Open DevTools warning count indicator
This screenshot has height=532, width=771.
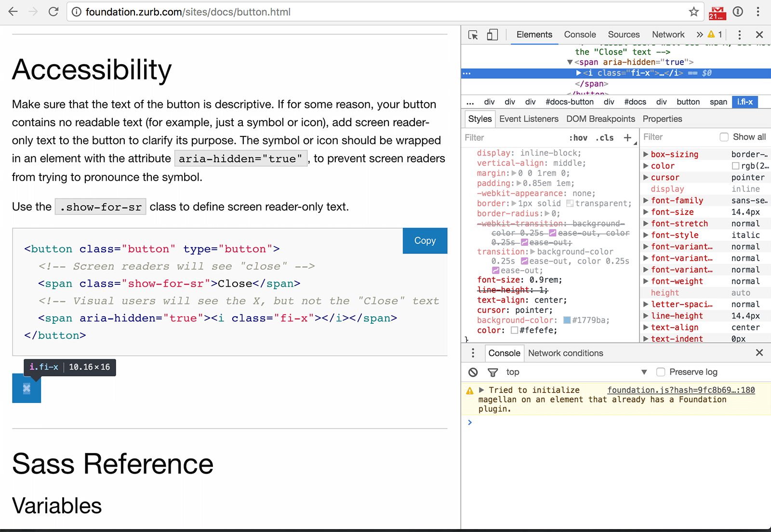point(715,35)
